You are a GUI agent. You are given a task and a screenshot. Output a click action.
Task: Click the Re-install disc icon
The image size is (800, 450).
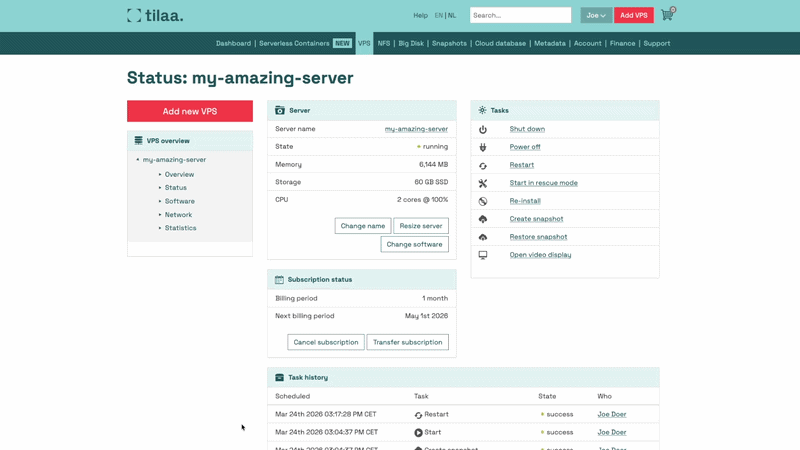click(x=483, y=201)
